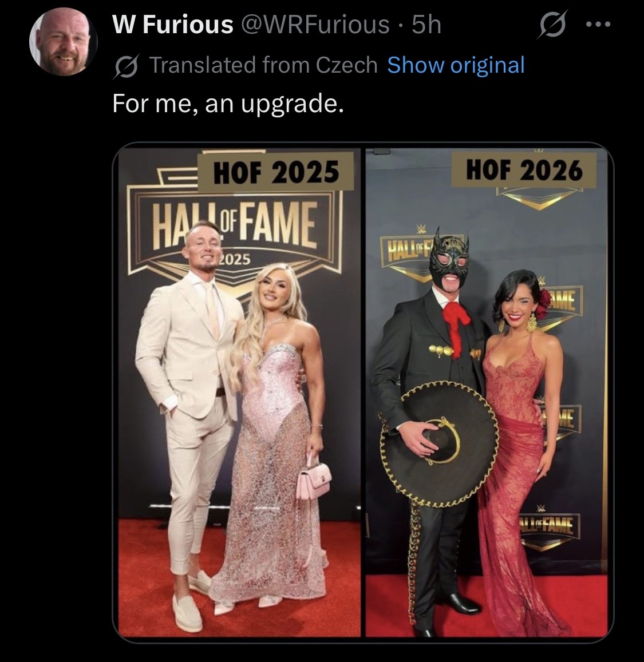
Task: Open the three-dot more options menu
Action: pyautogui.click(x=598, y=25)
